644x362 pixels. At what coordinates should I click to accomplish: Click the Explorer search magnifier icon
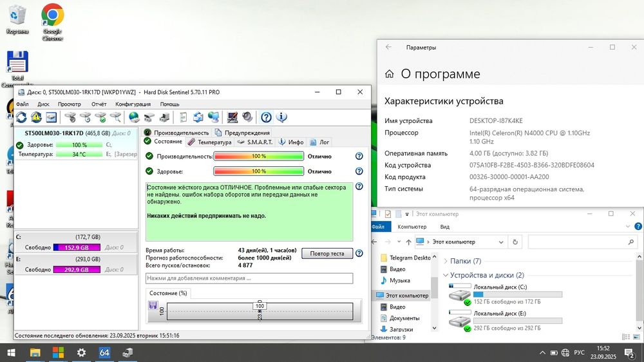pyautogui.click(x=631, y=242)
